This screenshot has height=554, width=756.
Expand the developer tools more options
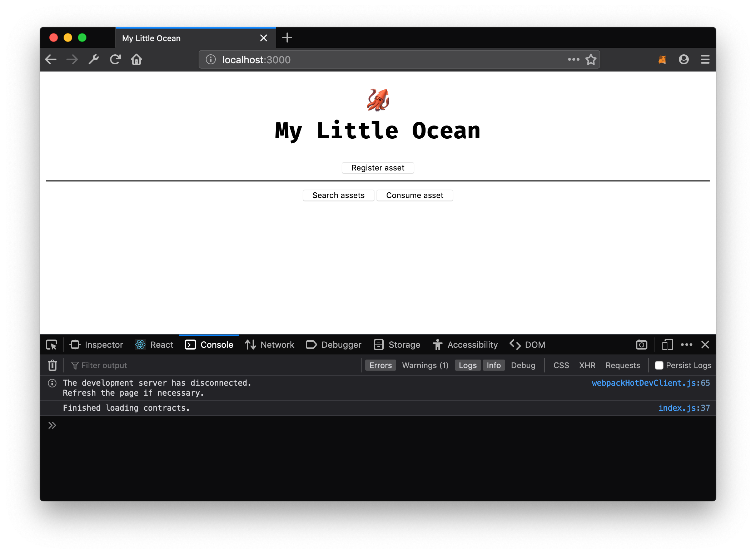(x=687, y=345)
